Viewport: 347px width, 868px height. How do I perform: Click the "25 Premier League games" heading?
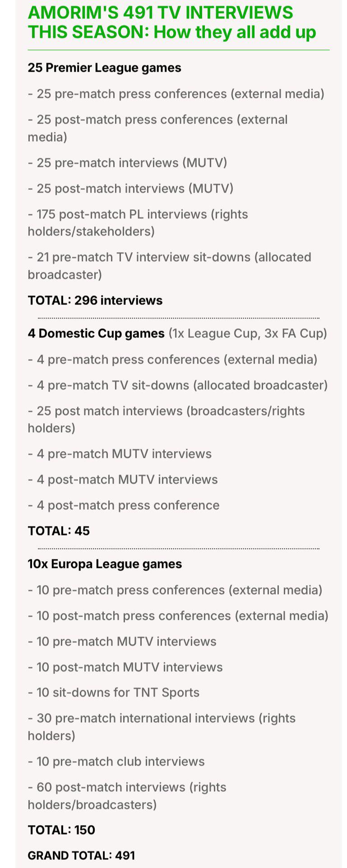click(x=104, y=68)
